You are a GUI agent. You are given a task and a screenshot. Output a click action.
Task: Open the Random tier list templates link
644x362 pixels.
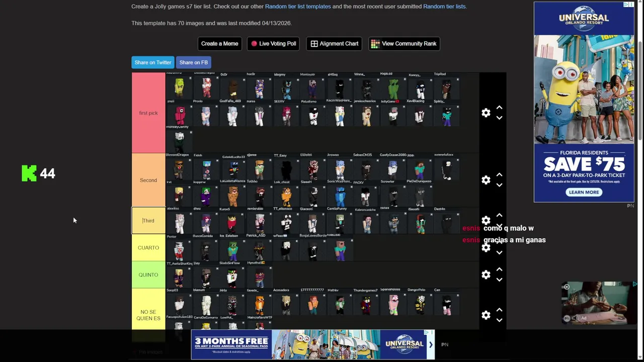point(298,7)
